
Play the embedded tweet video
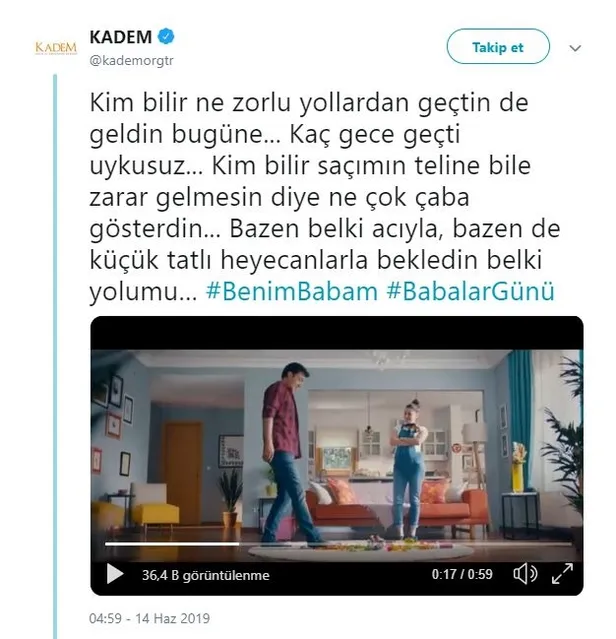coord(115,574)
